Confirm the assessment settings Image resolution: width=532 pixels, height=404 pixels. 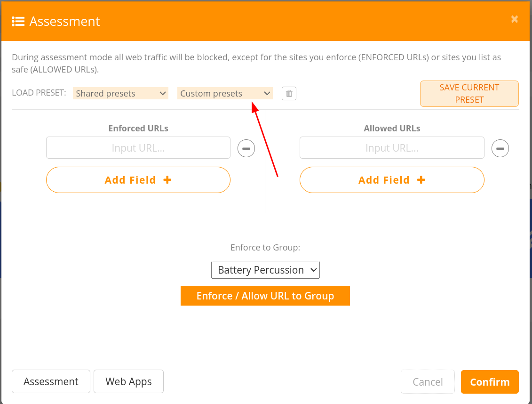(490, 382)
